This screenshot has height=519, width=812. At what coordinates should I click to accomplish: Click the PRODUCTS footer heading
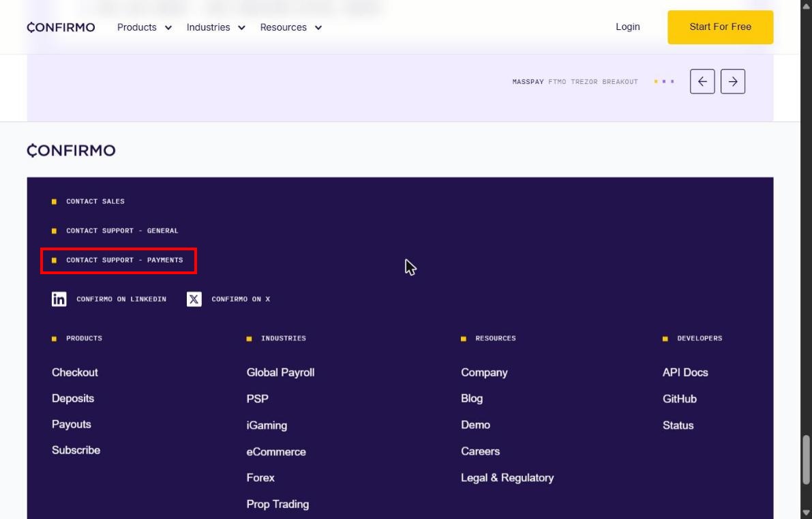[85, 338]
